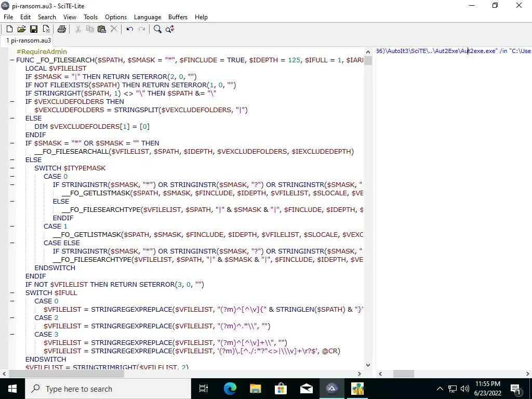
Task: Open Windows Start menu
Action: [12, 389]
